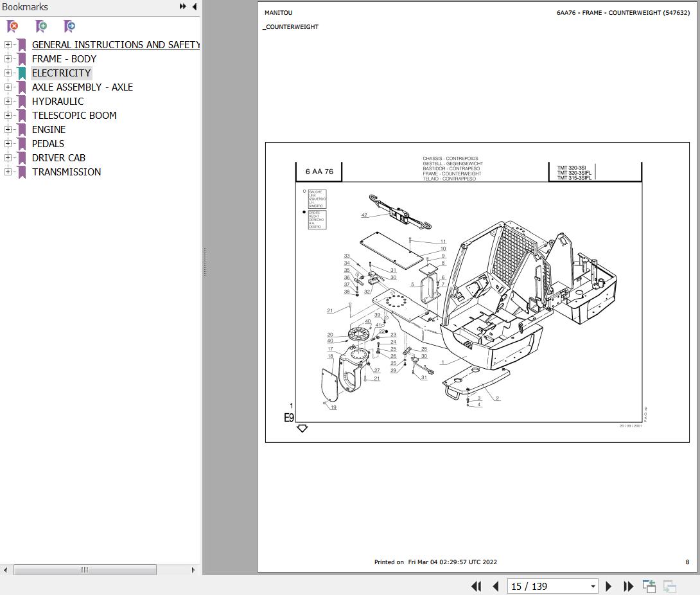The image size is (700, 595).
Task: Collapse the Bookmarks panel with the arrow
Action: tap(194, 6)
